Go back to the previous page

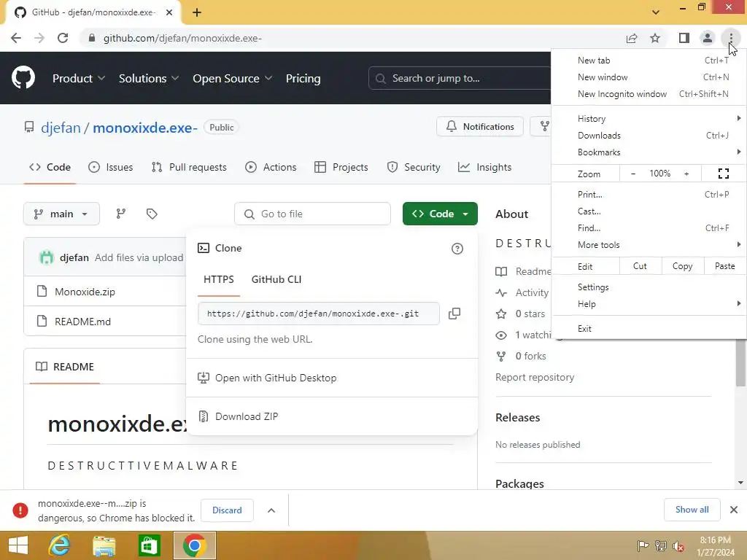[x=16, y=38]
